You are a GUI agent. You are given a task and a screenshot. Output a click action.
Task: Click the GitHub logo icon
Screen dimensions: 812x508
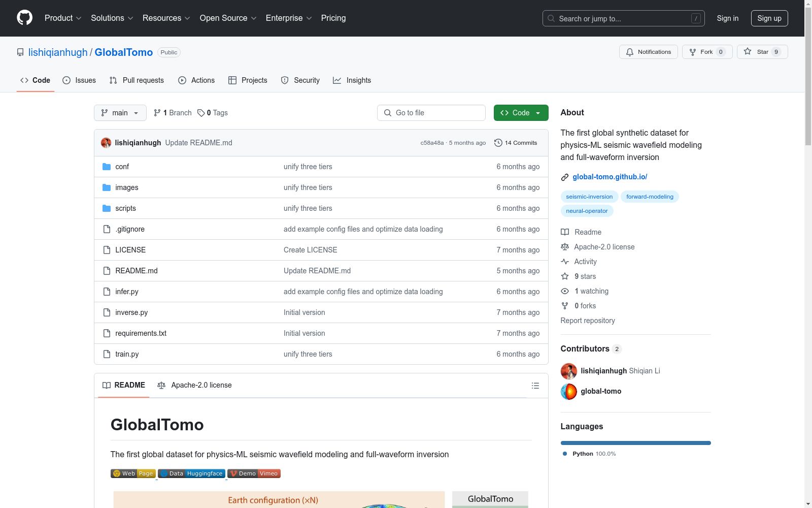point(24,18)
